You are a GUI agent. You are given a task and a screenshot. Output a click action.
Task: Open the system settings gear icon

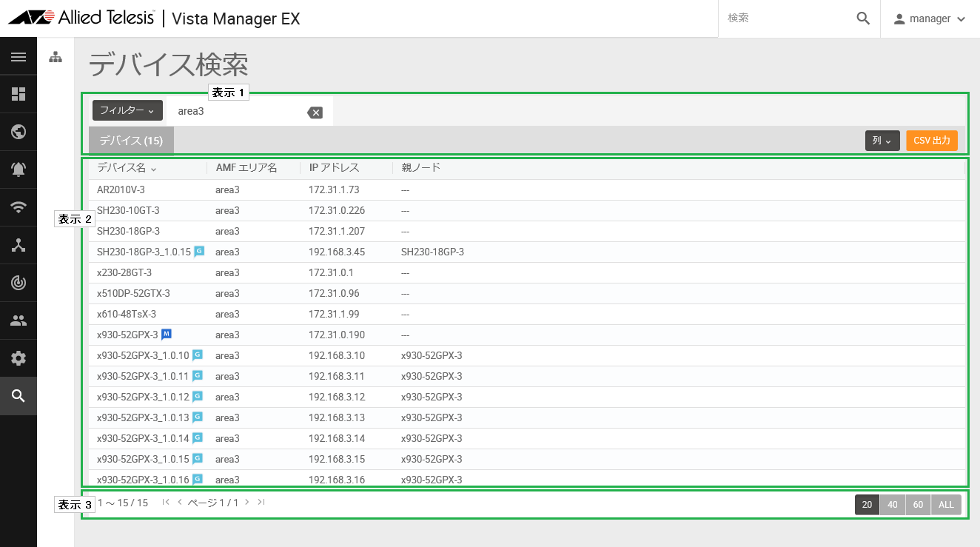coord(19,358)
